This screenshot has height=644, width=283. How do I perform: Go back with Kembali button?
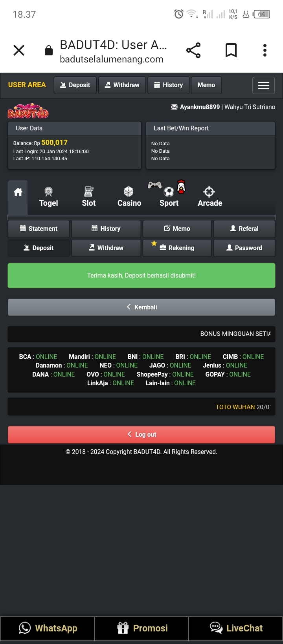[141, 307]
